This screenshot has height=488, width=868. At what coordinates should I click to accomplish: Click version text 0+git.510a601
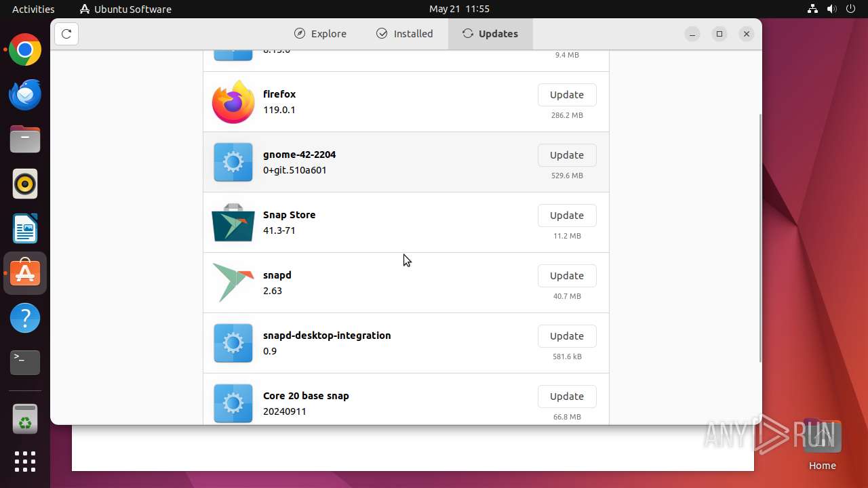pyautogui.click(x=294, y=170)
